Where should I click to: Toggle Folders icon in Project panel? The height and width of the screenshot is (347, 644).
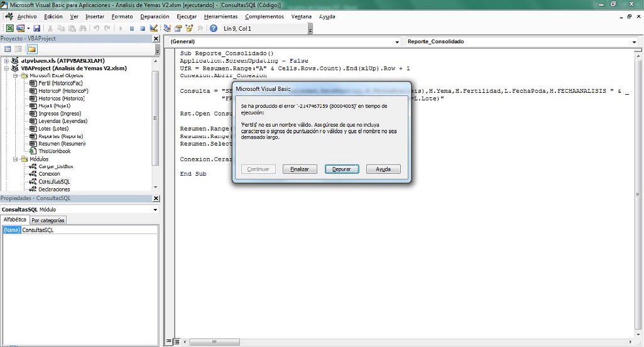[31, 49]
